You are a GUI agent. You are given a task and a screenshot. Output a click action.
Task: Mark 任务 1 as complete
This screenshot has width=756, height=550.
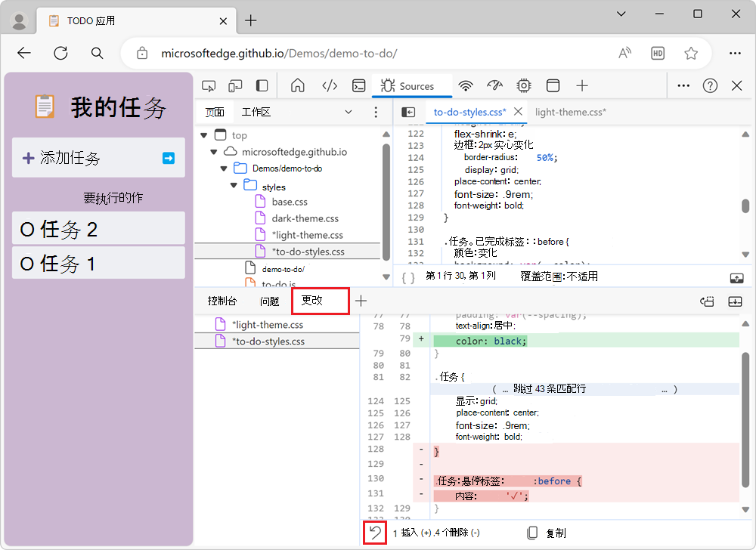[x=27, y=264]
